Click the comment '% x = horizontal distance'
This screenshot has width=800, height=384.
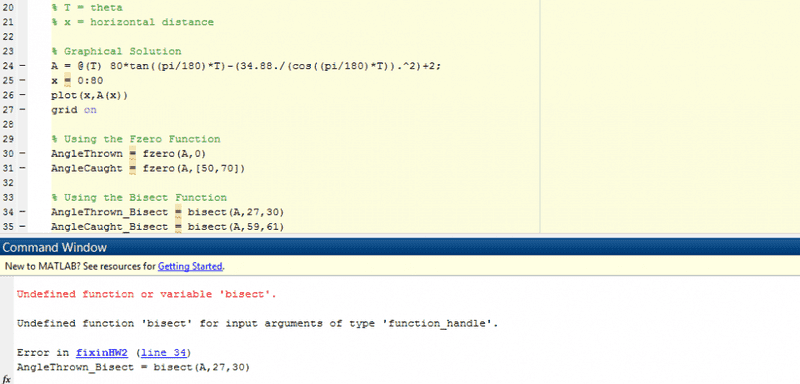[x=132, y=22]
